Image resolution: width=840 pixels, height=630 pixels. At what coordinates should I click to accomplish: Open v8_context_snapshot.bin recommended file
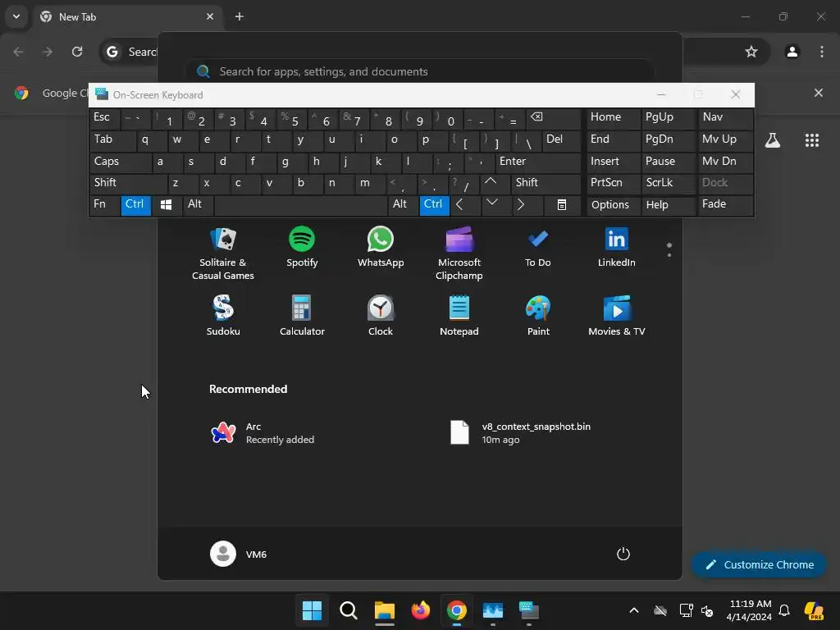tap(521, 433)
